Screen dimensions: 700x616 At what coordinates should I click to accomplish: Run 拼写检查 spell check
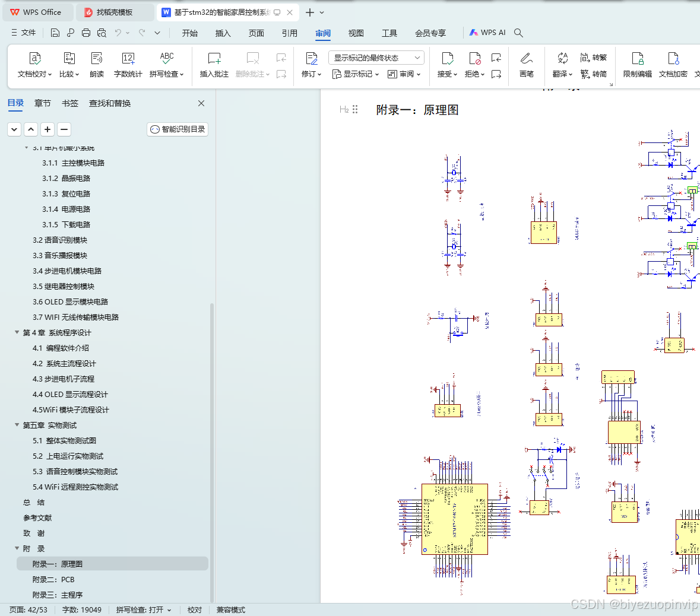tap(166, 65)
